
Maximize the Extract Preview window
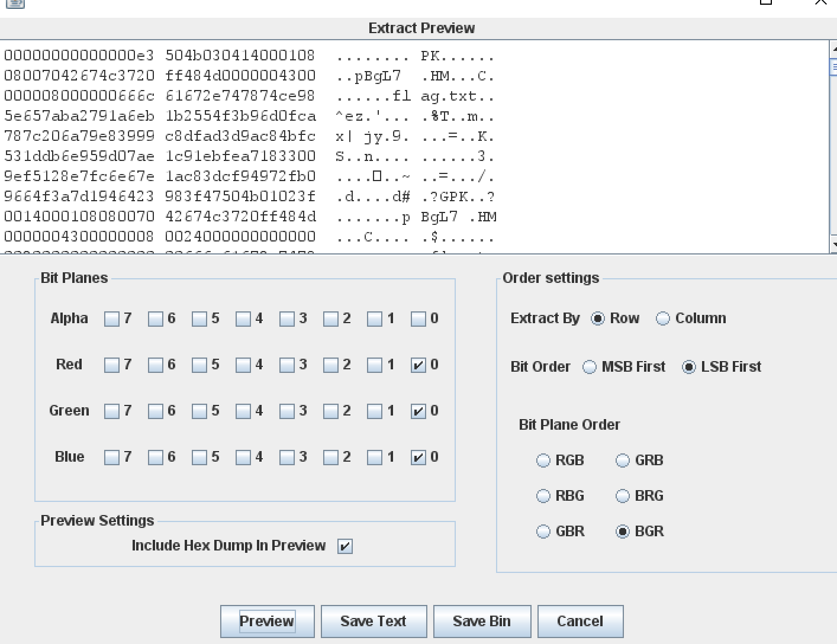pyautogui.click(x=766, y=2)
